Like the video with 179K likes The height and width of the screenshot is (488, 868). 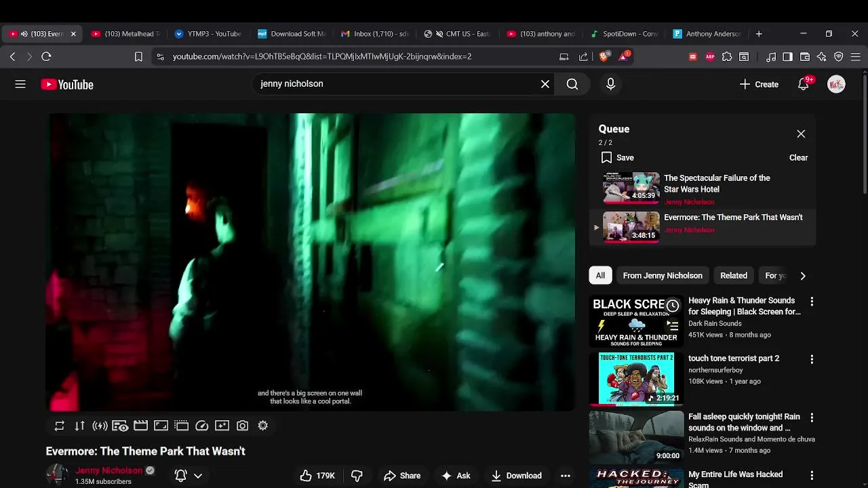(x=317, y=476)
